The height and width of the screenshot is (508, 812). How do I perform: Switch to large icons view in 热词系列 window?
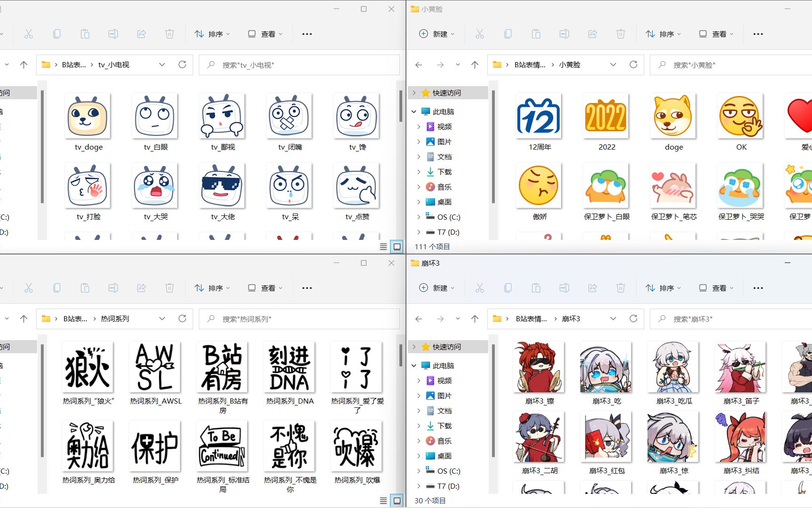tap(397, 500)
